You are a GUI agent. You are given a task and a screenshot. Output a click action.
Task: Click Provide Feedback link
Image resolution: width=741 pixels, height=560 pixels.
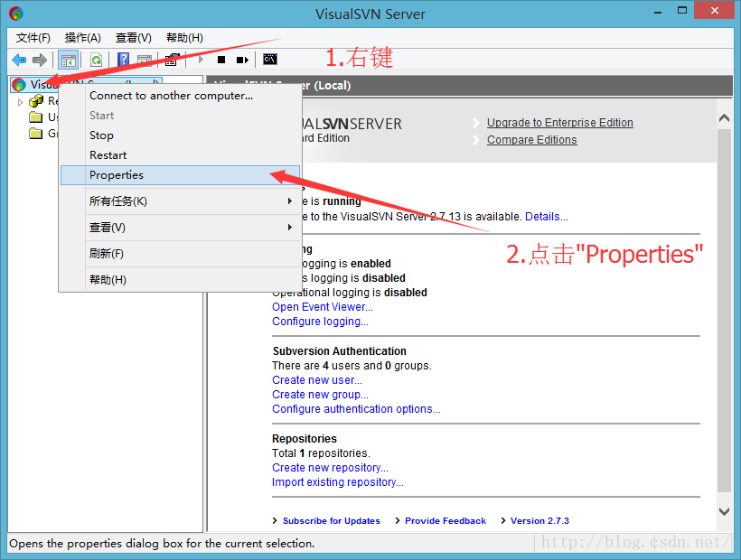click(446, 521)
